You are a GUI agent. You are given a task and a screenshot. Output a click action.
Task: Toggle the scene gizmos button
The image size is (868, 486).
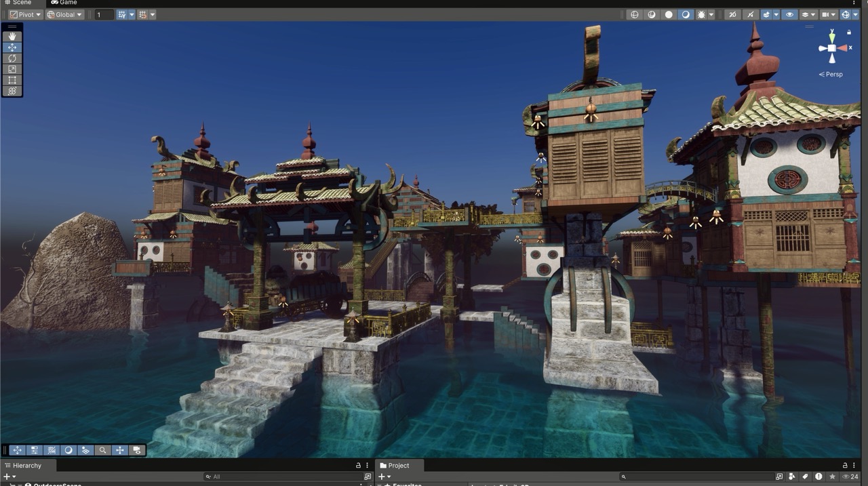click(x=846, y=14)
